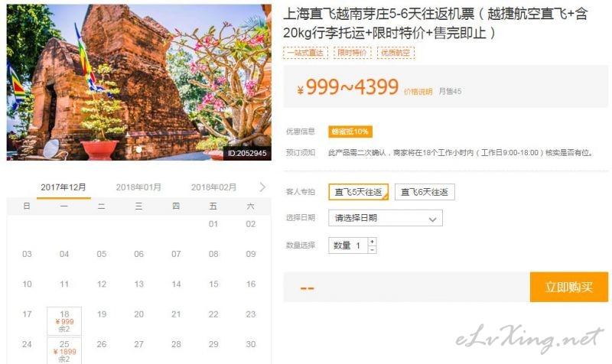Switch to 2017年12月 calendar tab
Viewport: 612px width, 364px height.
[63, 187]
